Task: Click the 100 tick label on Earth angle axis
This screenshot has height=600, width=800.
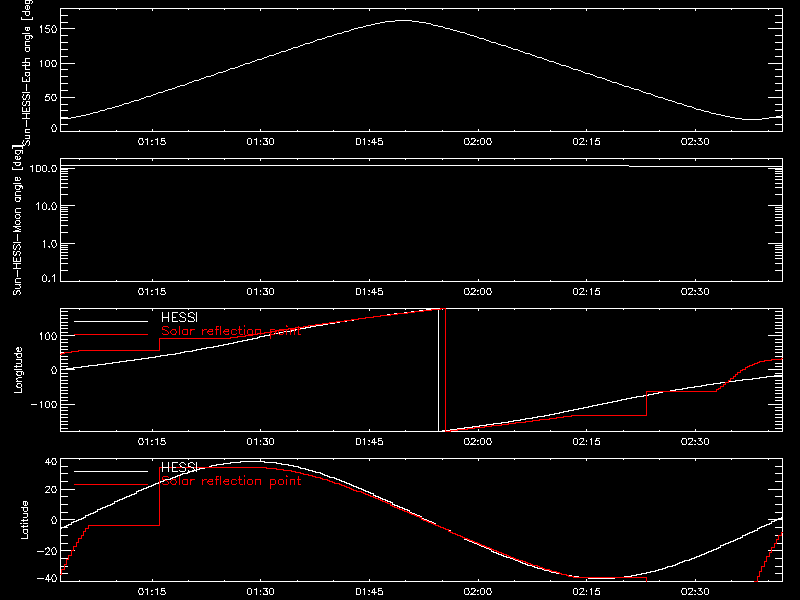Action: [47, 64]
